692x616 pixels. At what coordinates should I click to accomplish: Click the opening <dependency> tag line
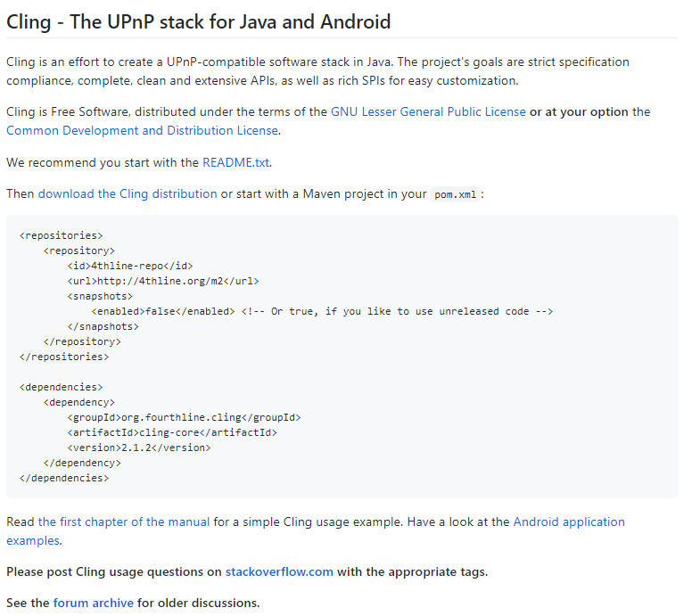tap(79, 402)
